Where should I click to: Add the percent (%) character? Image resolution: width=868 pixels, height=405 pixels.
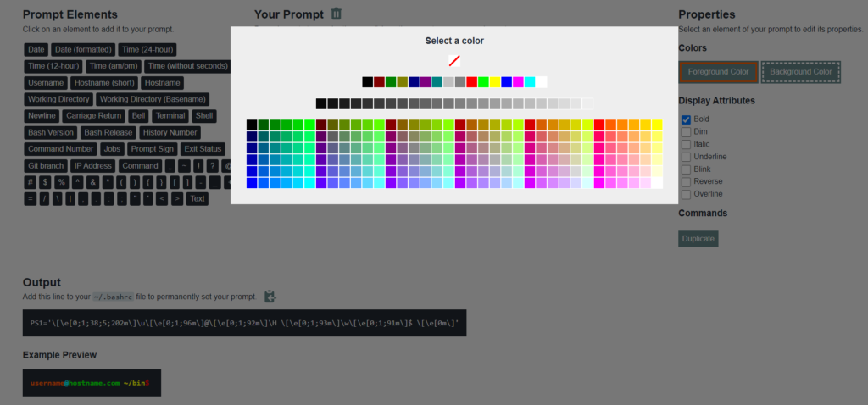pyautogui.click(x=61, y=182)
